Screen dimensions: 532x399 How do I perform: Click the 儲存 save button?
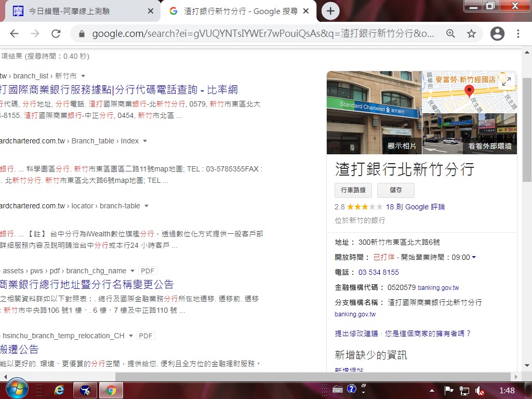click(395, 190)
